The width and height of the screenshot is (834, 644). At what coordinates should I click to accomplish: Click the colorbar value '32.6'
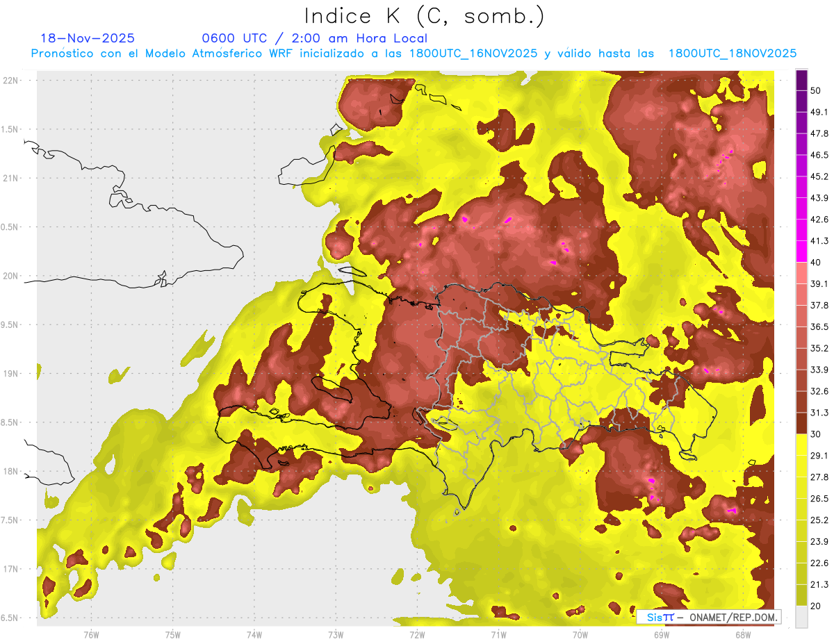[x=819, y=391]
